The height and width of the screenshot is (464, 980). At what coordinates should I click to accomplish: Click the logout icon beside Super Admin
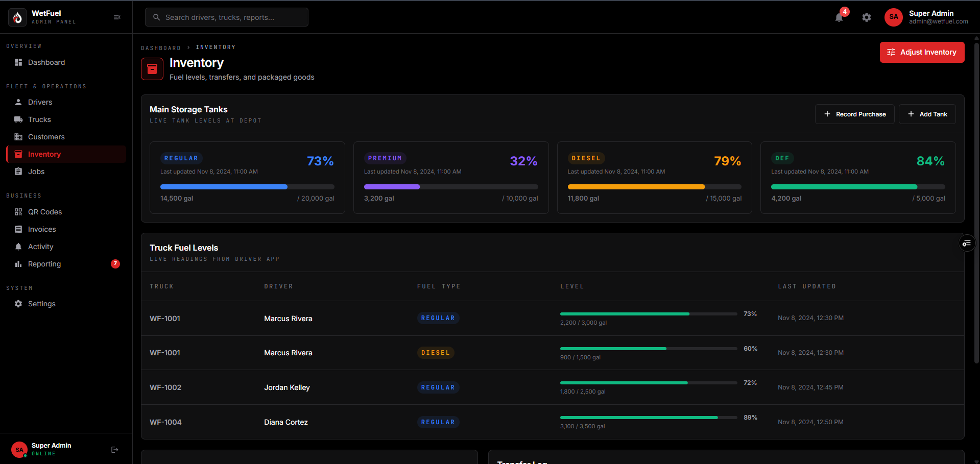[115, 450]
